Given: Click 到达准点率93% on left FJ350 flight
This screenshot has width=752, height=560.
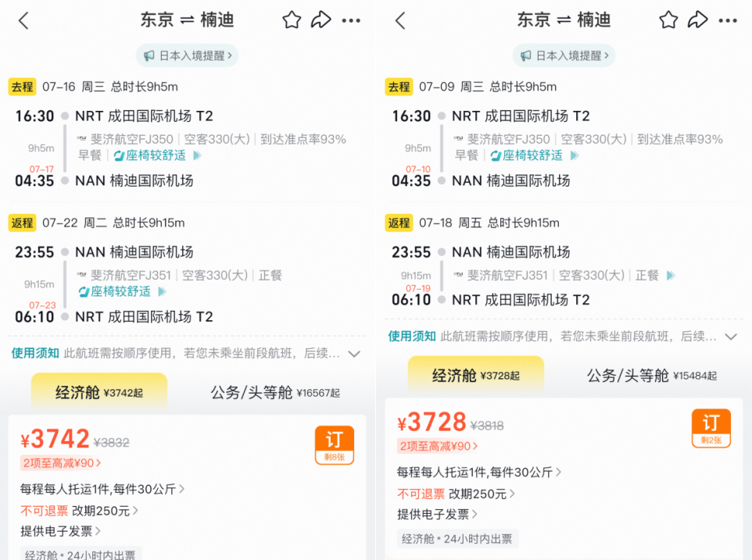Looking at the screenshot, I should point(303,139).
